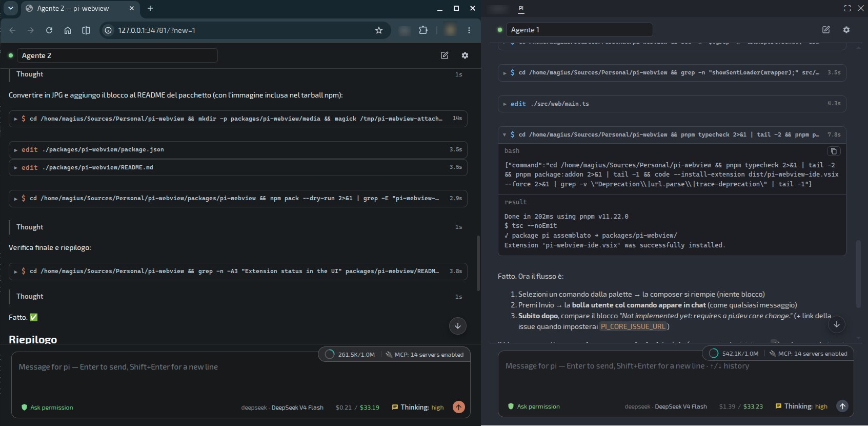Reload the 127.0.0.1 page
The image size is (868, 426).
tap(49, 30)
